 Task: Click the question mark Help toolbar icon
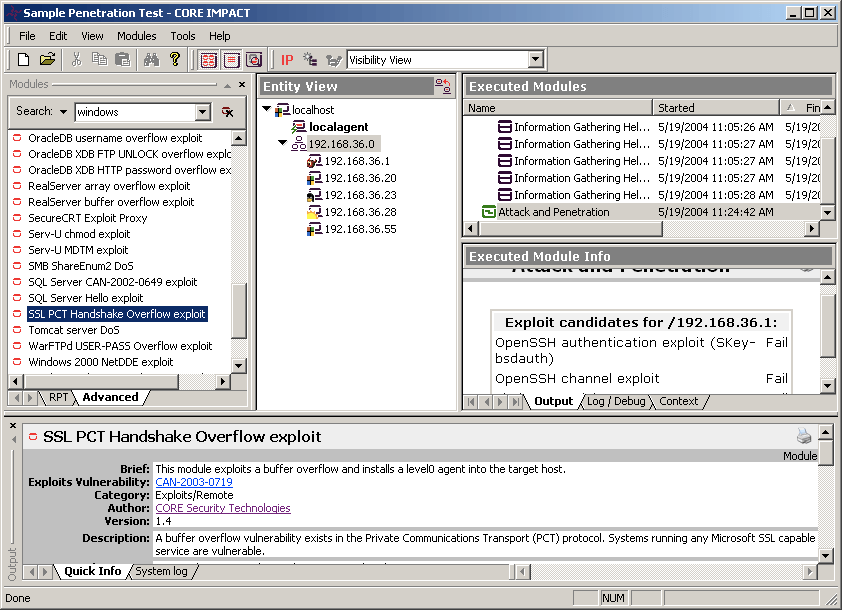175,59
